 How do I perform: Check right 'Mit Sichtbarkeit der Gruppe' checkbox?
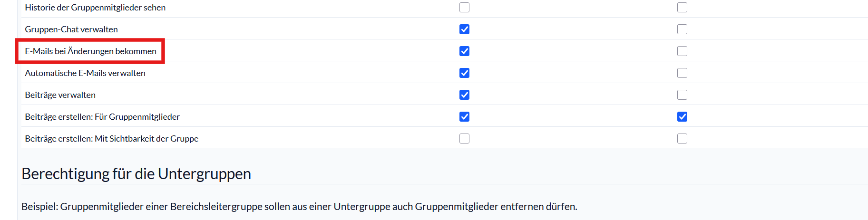click(x=682, y=139)
